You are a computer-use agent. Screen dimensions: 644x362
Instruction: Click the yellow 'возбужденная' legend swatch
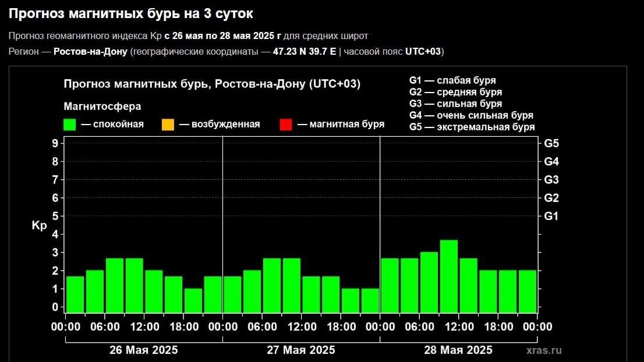point(168,125)
